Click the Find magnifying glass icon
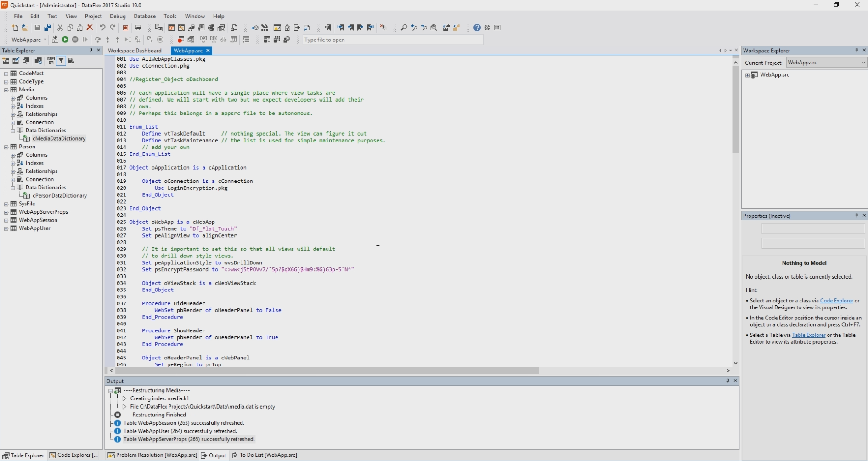 coord(404,28)
